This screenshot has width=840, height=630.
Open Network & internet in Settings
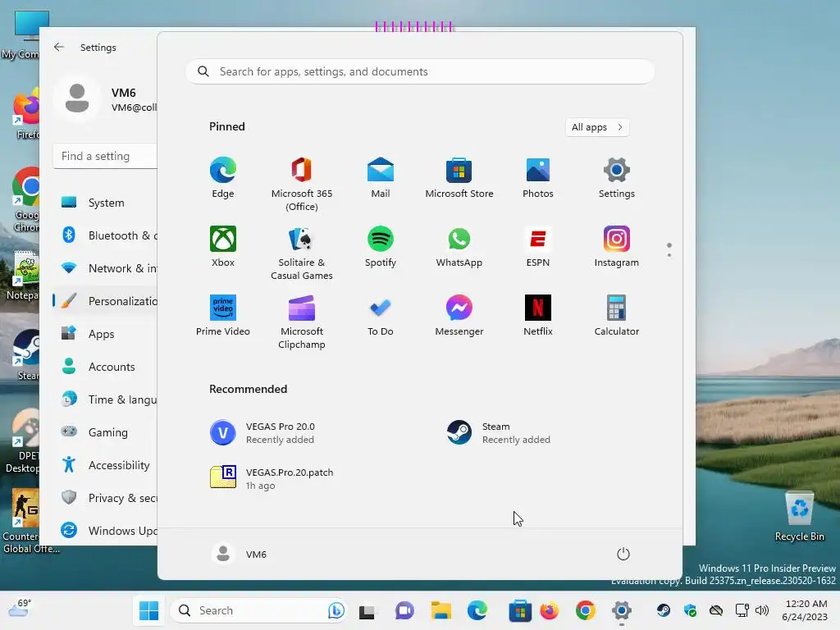[x=107, y=268]
